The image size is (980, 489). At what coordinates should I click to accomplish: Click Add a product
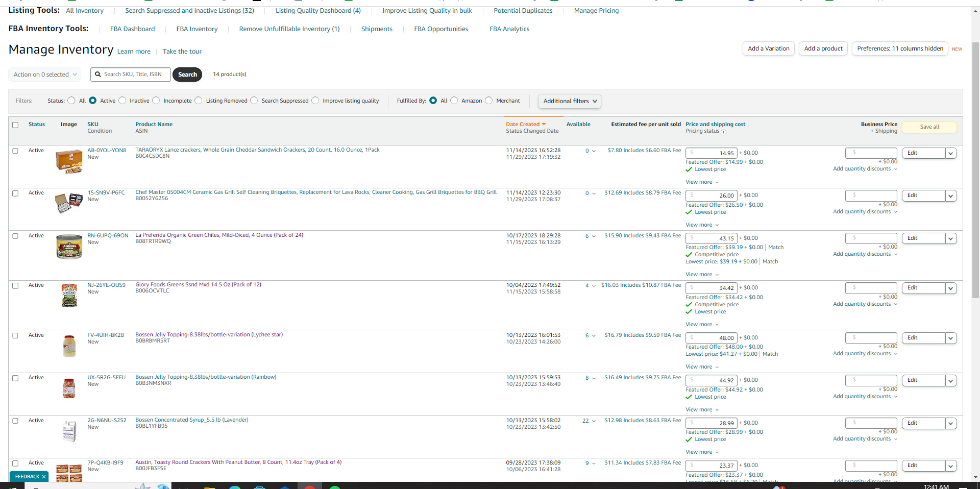point(823,48)
